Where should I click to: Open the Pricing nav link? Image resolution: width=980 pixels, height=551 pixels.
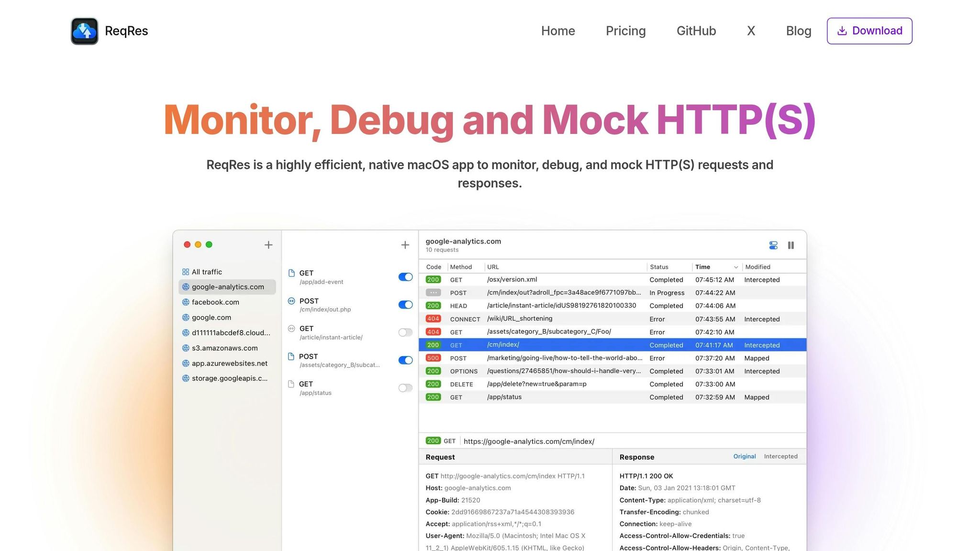coord(625,31)
